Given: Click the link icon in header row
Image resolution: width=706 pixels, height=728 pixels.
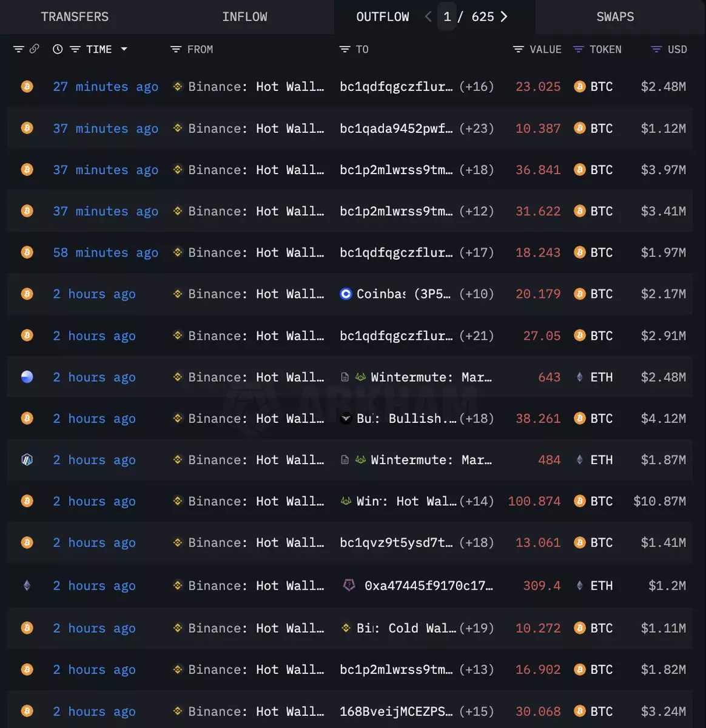Looking at the screenshot, I should click(x=35, y=49).
